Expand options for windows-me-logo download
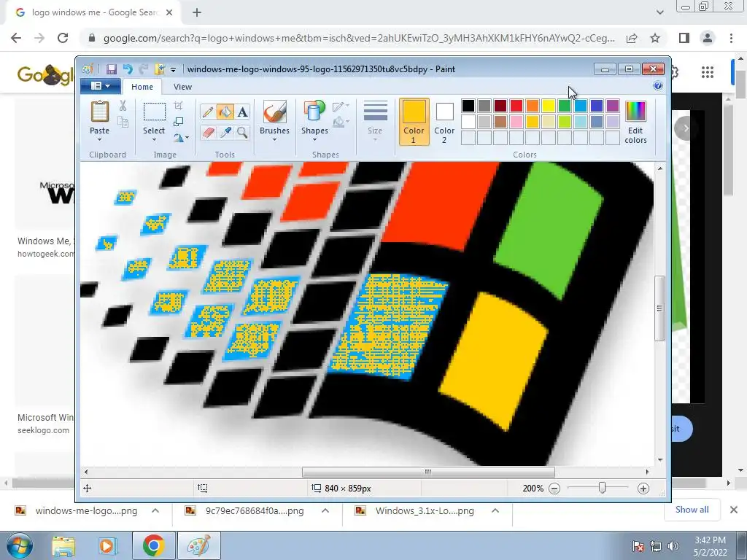Screen dimensions: 747x560 click(x=155, y=510)
